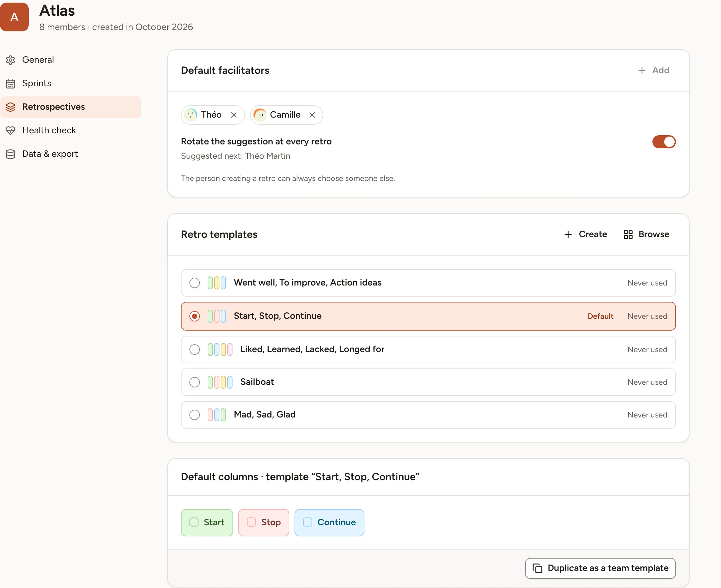Image resolution: width=721 pixels, height=588 pixels.
Task: Open Health check settings section
Action: point(71,130)
